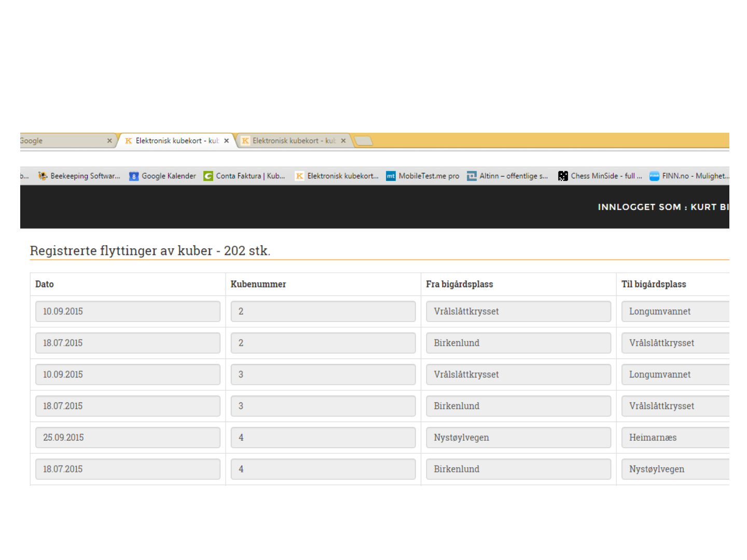Open Google Kalender bookmark icon

(x=134, y=176)
